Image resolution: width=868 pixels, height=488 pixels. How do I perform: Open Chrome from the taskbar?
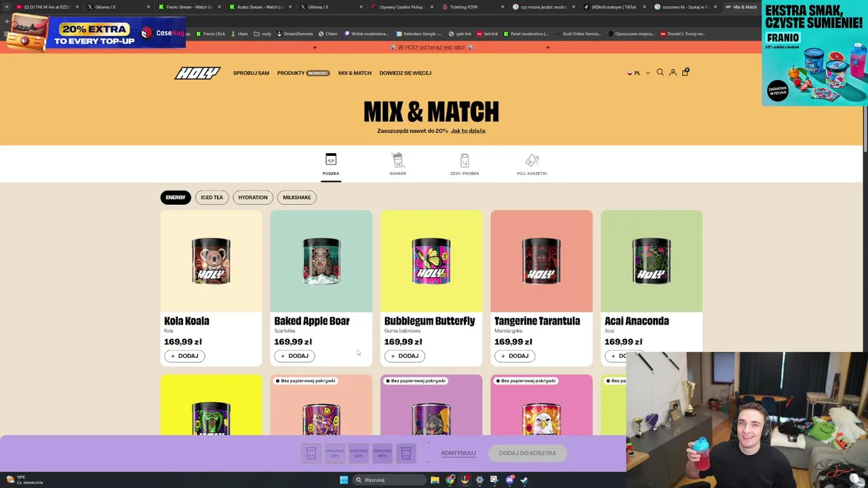point(450,480)
